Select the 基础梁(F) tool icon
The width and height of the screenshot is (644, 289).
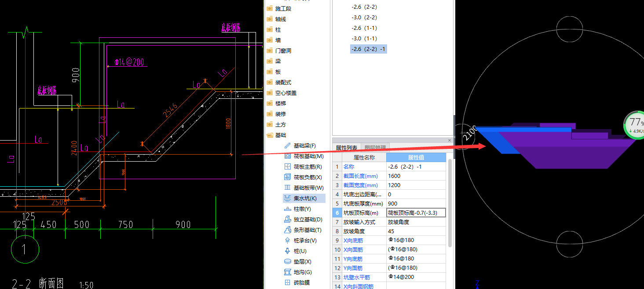pos(288,145)
